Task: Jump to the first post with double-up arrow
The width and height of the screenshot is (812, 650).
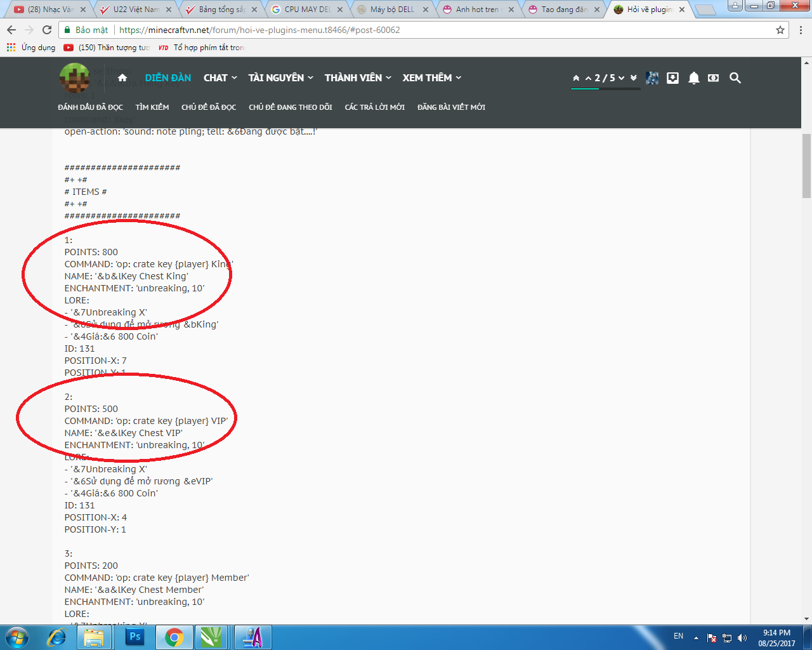Action: 576,77
